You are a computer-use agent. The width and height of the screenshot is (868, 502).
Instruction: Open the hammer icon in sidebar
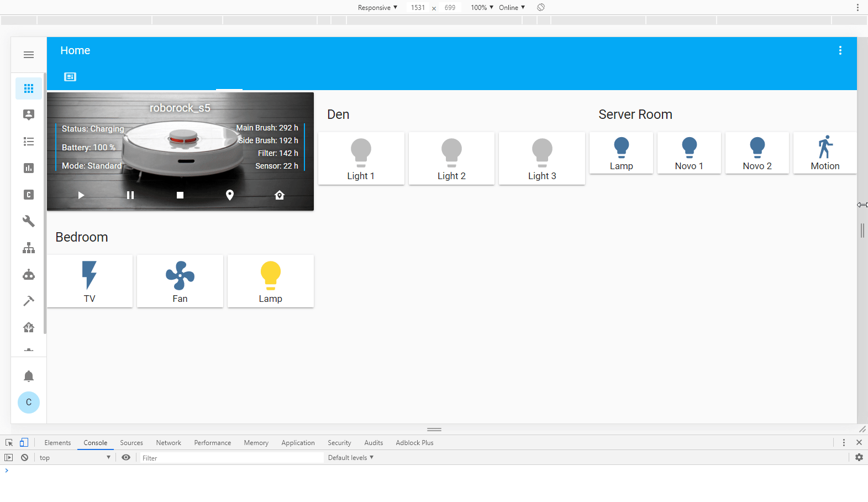coord(29,301)
